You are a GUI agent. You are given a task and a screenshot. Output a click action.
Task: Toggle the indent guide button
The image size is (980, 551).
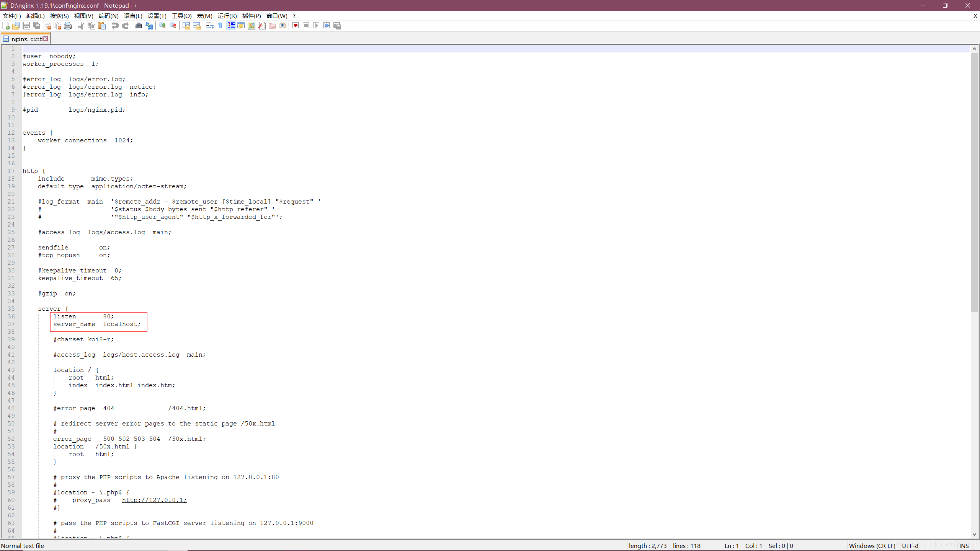click(231, 26)
